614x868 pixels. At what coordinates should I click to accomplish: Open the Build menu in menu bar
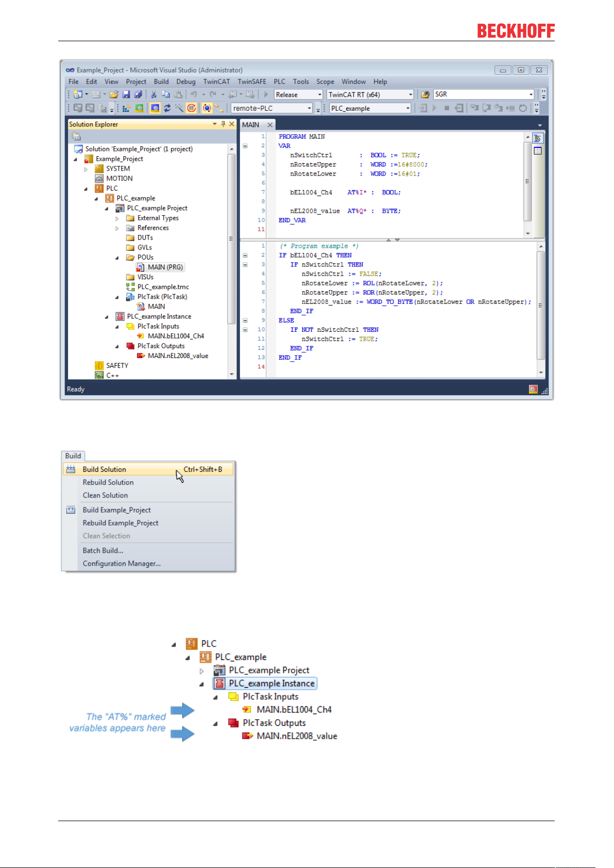point(161,81)
